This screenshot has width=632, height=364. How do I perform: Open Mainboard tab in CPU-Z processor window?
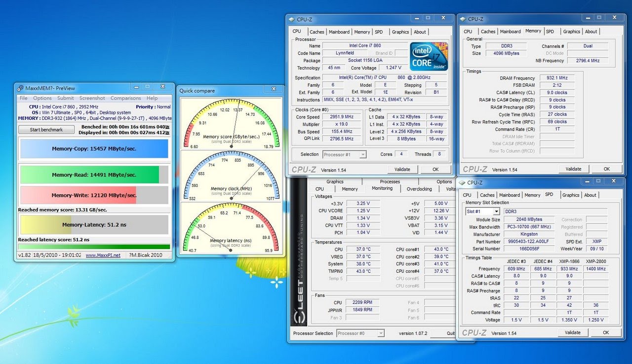[339, 32]
